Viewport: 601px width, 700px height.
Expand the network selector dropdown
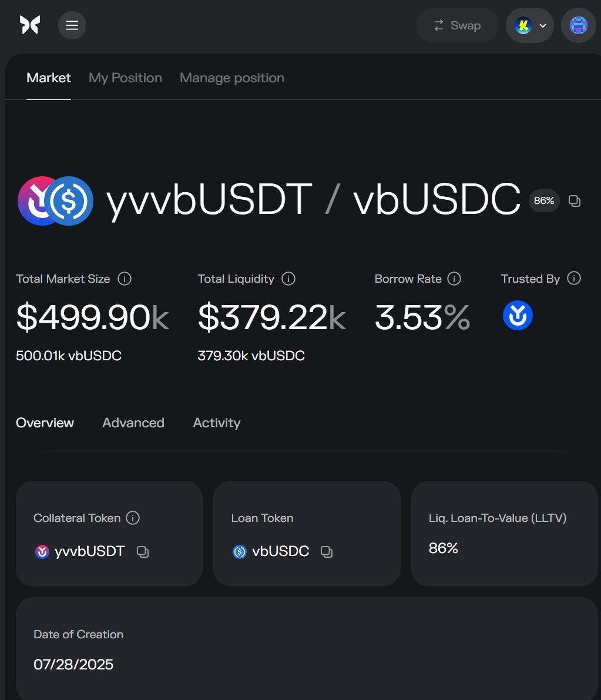(529, 25)
